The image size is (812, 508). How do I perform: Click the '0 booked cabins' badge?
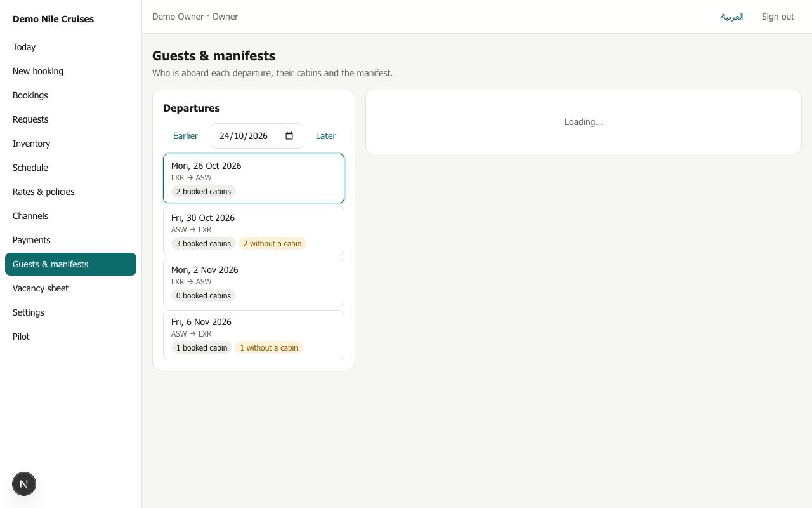pyautogui.click(x=204, y=296)
